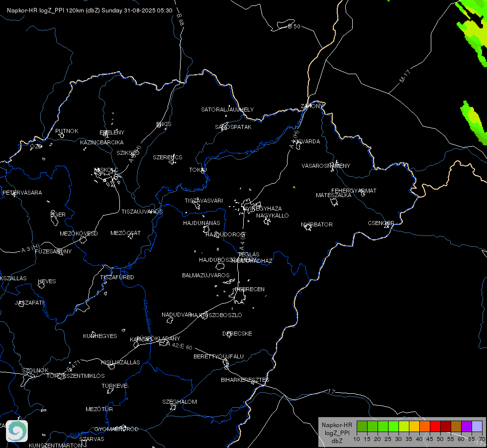Click the B 50 road label

click(x=294, y=26)
